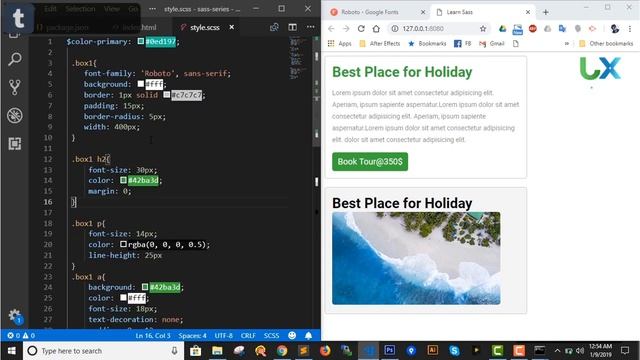Viewport: 640px width, 360px height.
Task: Change language mode via SCSS
Action: click(271, 336)
